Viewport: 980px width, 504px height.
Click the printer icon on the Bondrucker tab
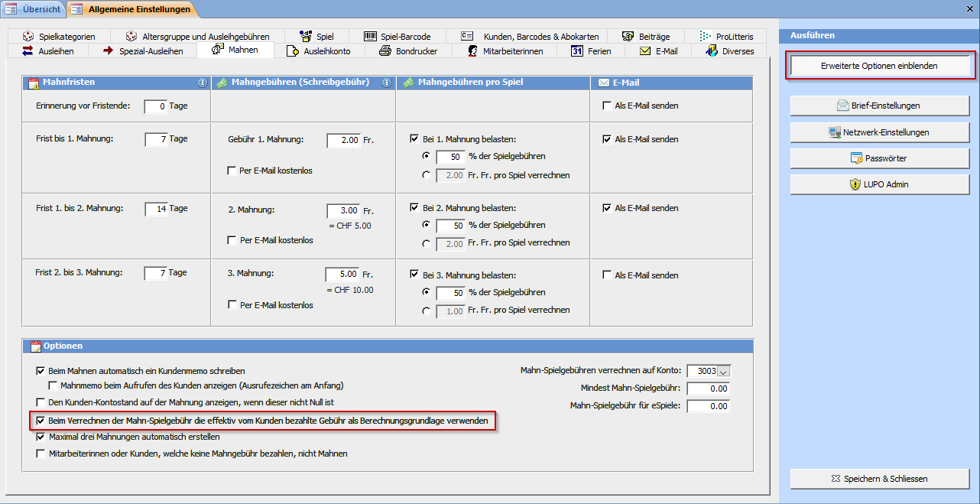pyautogui.click(x=385, y=50)
